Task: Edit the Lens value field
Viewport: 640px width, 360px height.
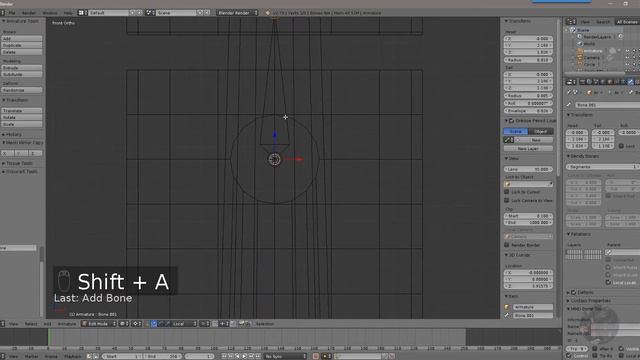Action: pos(528,169)
